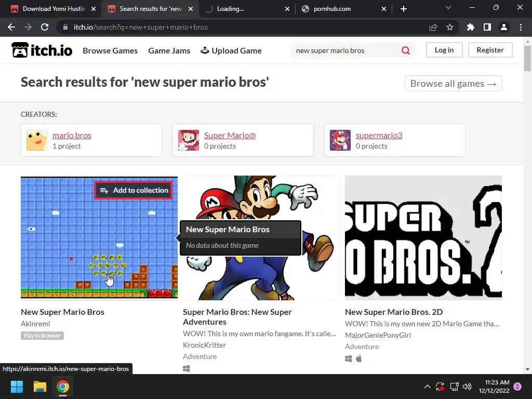Click the Akinremi author link
Screen dimensions: 532x399
(x=35, y=324)
